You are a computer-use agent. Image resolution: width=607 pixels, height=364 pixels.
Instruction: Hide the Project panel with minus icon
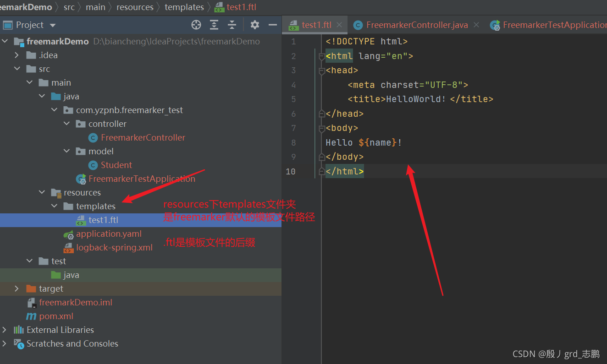pyautogui.click(x=273, y=25)
